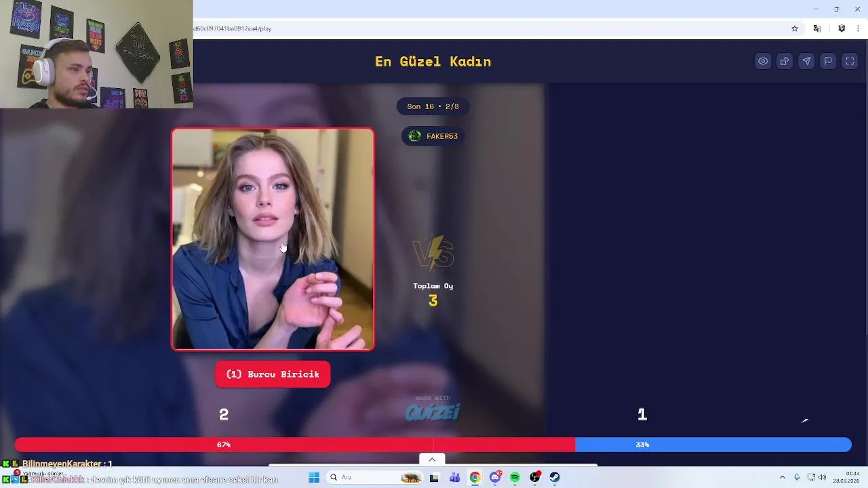
Task: Click the Toplam Oy count 3
Action: coord(433,301)
